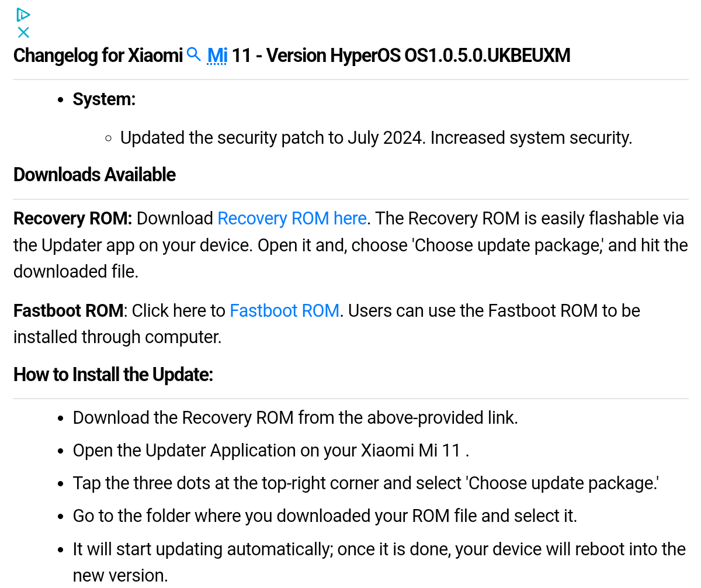
Task: Close the ad with the X icon
Action: pos(23,32)
